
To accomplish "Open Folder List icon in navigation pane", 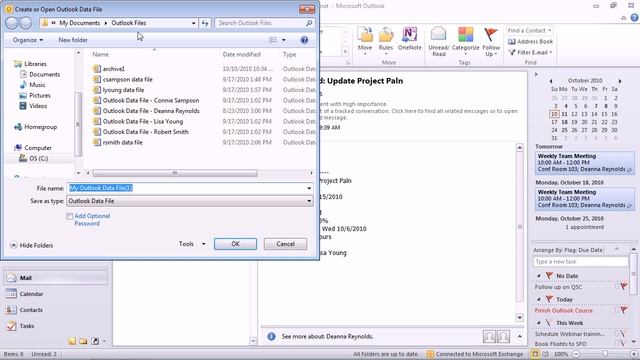I will tap(83, 341).
